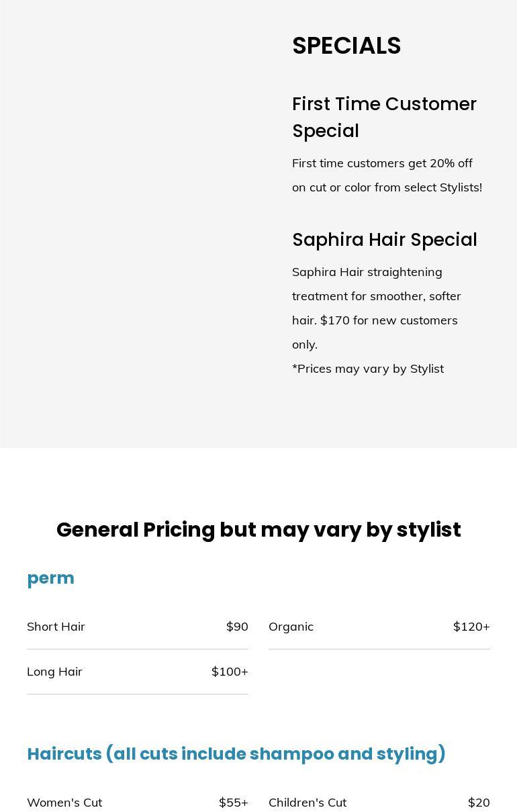517x812 pixels.
Task: Click the $100+ Long Hair price
Action: [x=230, y=672]
